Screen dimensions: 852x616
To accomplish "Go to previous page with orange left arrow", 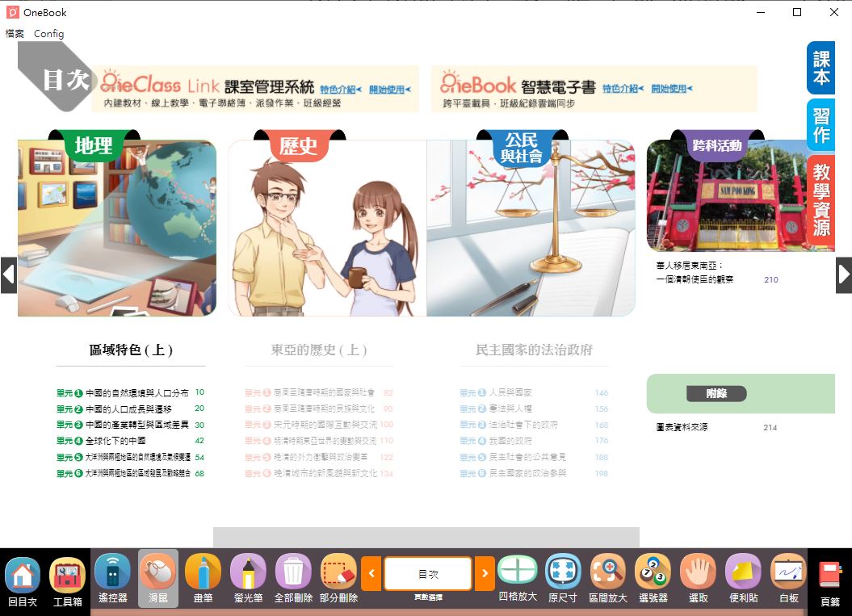I will click(x=371, y=573).
